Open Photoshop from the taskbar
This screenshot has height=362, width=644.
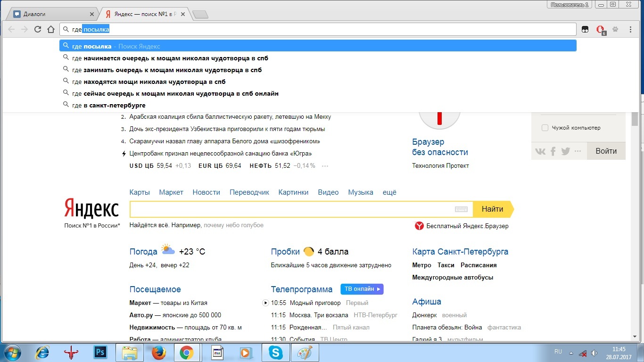[100, 352]
